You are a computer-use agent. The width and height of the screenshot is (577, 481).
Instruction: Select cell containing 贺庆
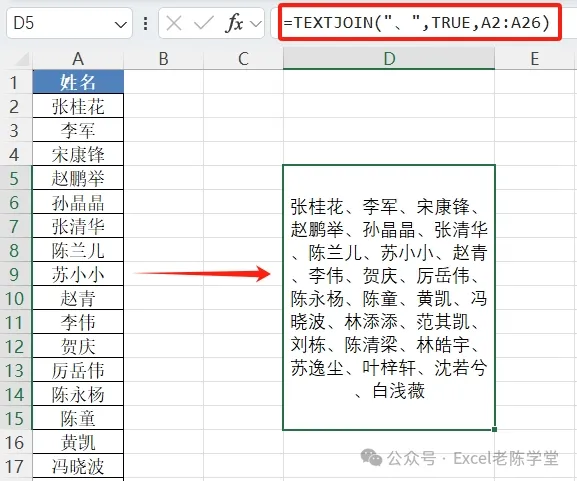[78, 346]
